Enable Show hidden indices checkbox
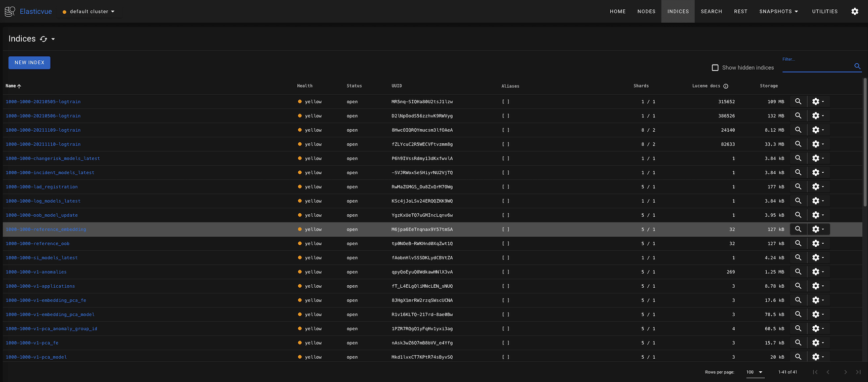 tap(715, 67)
